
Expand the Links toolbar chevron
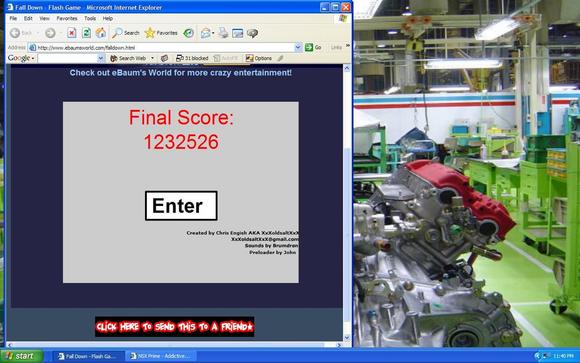(348, 46)
